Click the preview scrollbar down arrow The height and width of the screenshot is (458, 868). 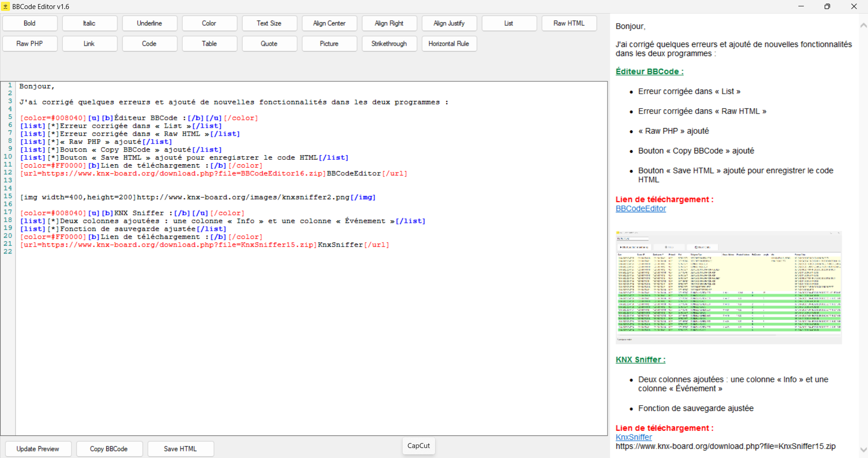pos(863,450)
